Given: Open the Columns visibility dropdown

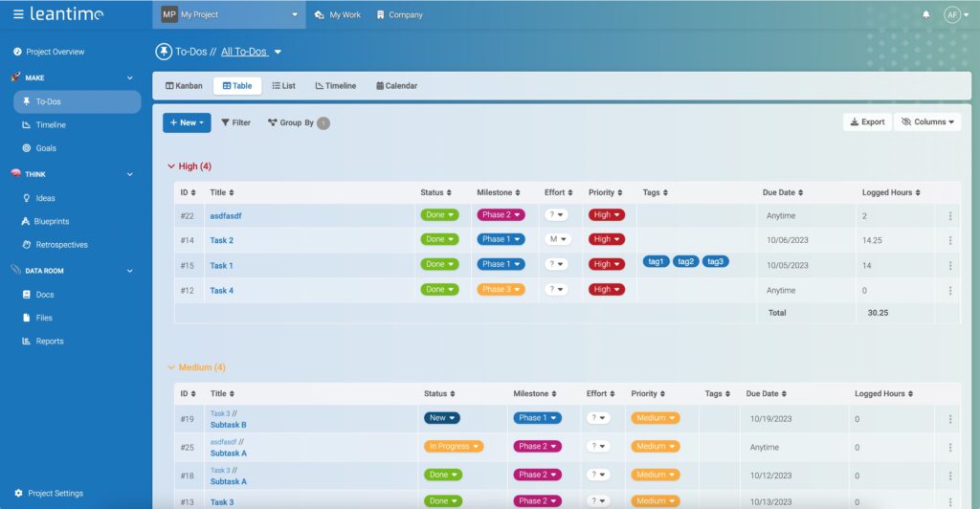Looking at the screenshot, I should [927, 122].
